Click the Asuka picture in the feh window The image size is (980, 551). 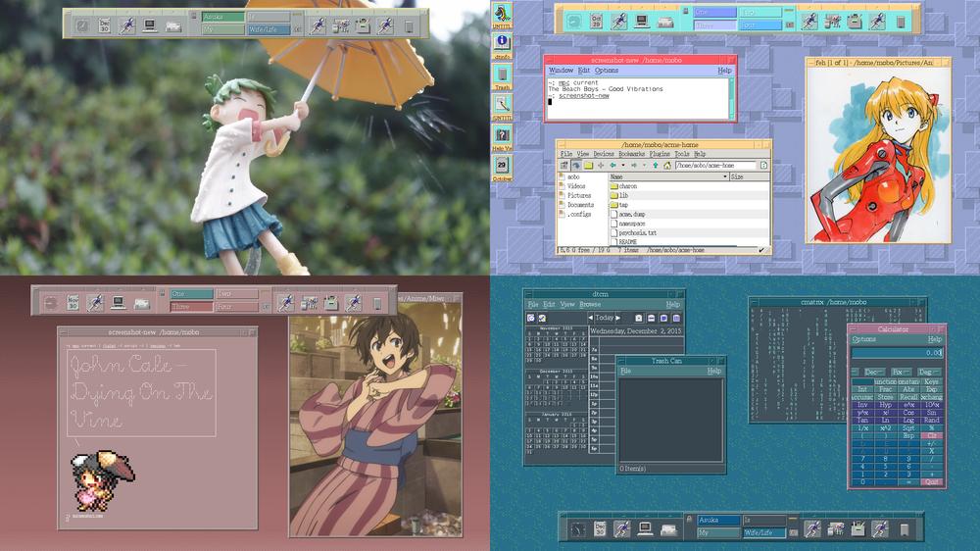coord(878,156)
